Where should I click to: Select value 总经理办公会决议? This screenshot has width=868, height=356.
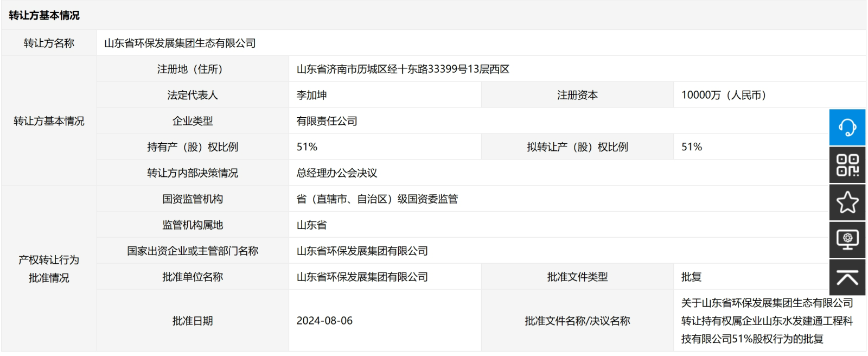337,173
